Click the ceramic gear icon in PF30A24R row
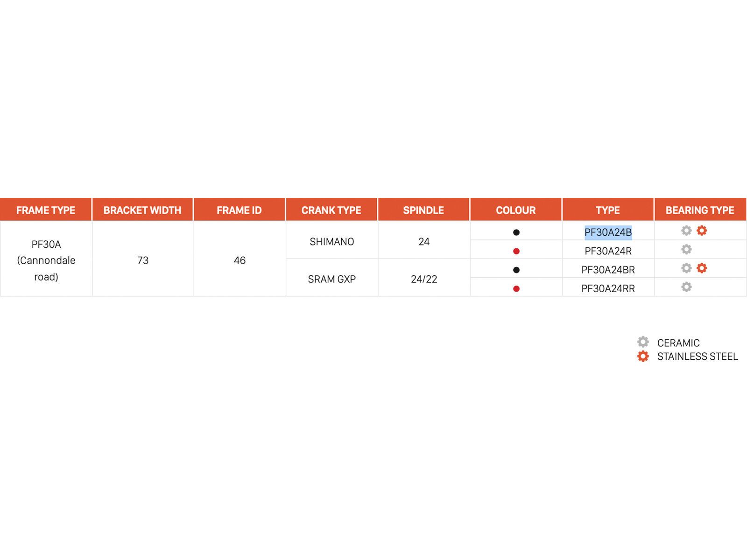This screenshot has height=560, width=747. point(686,250)
